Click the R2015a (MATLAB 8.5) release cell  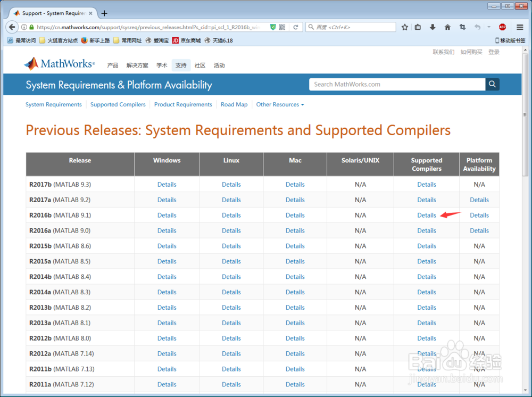pyautogui.click(x=80, y=261)
